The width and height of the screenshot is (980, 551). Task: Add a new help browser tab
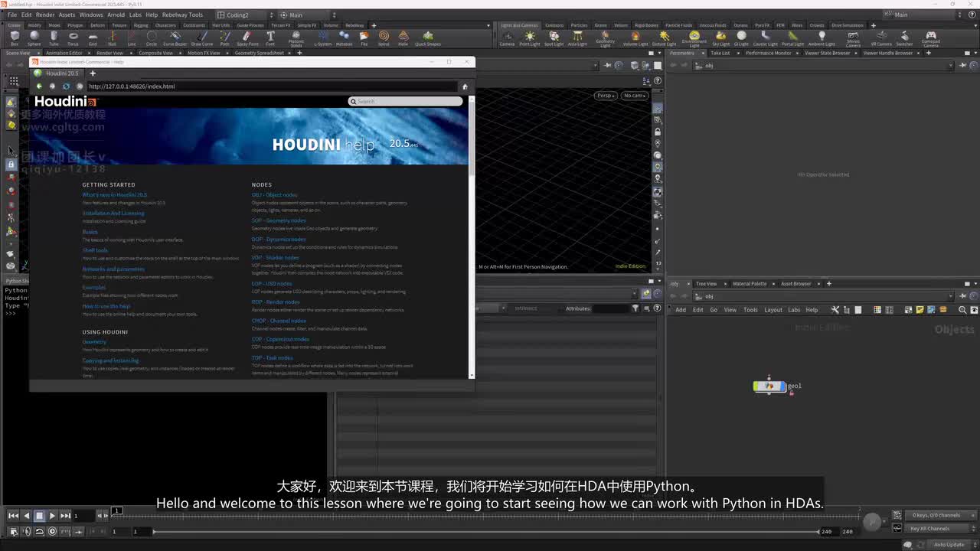pyautogui.click(x=93, y=73)
